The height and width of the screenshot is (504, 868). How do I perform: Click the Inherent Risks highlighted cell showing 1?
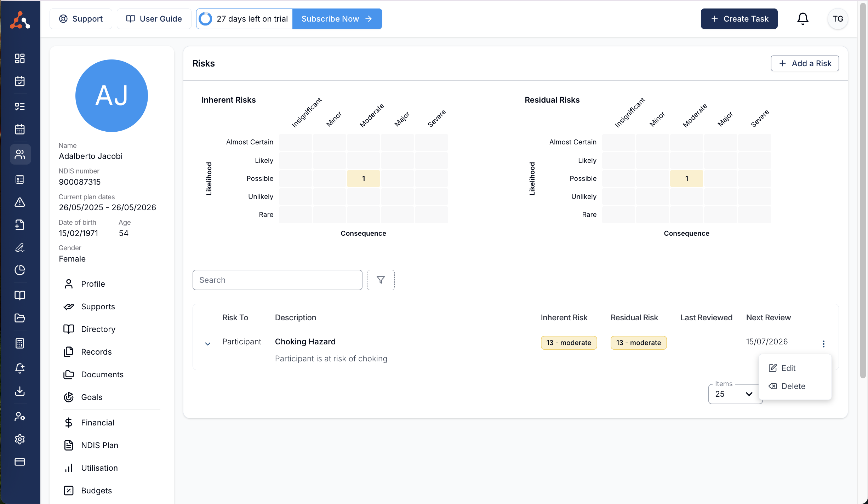click(363, 178)
